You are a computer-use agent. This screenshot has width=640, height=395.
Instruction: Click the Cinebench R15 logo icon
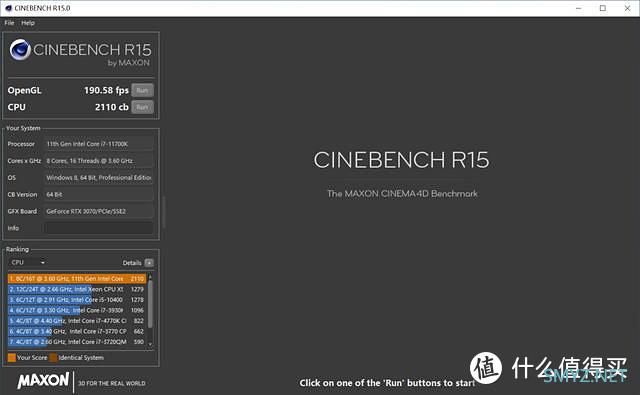[x=20, y=50]
